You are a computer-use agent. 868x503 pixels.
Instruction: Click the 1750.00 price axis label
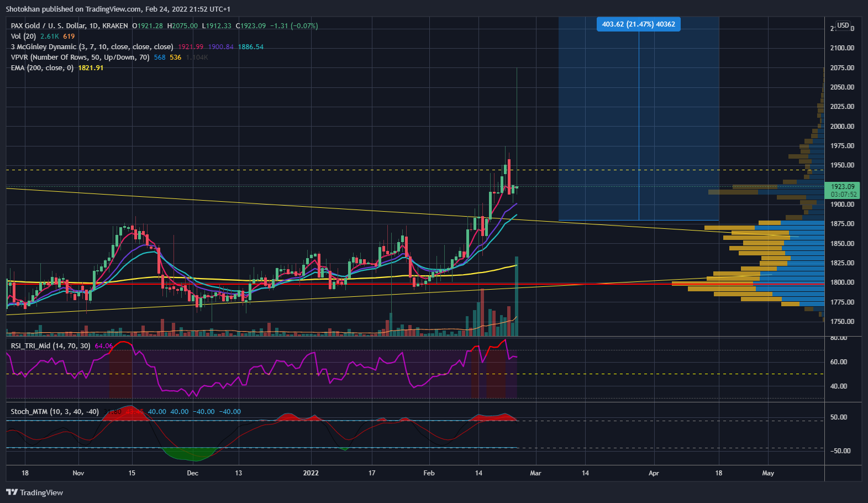point(842,322)
